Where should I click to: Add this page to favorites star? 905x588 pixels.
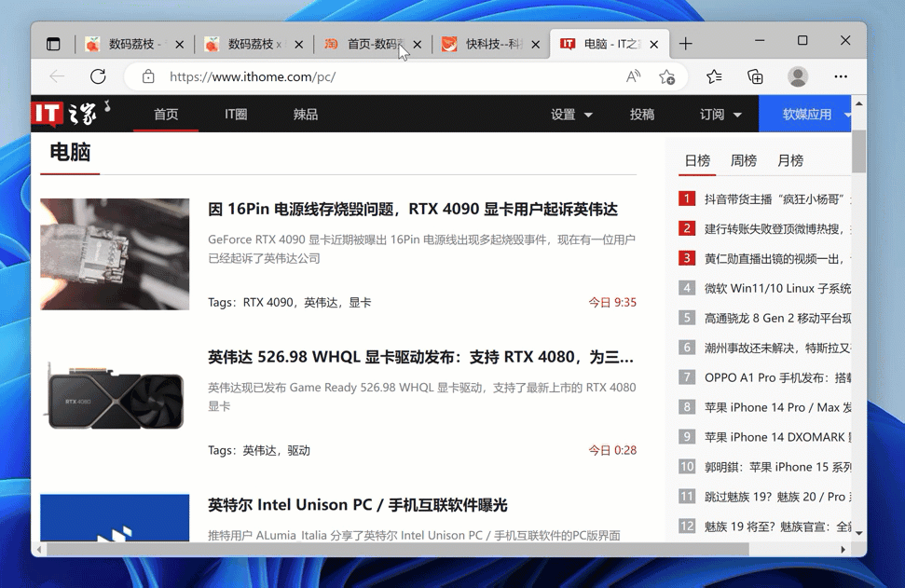[666, 76]
